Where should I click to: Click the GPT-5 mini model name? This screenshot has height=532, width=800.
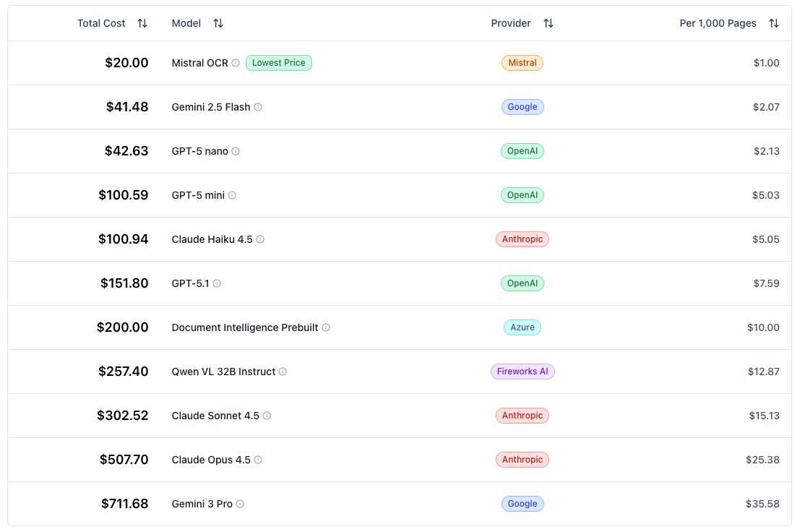[x=198, y=195]
